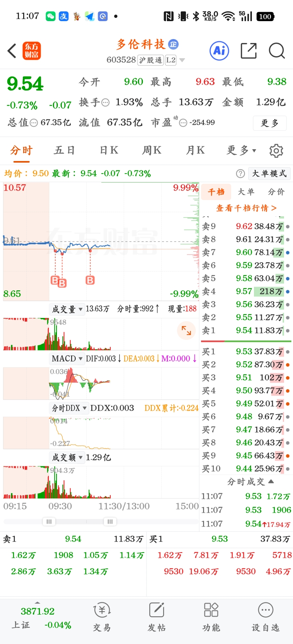Tap the L2 level badge

[171, 60]
